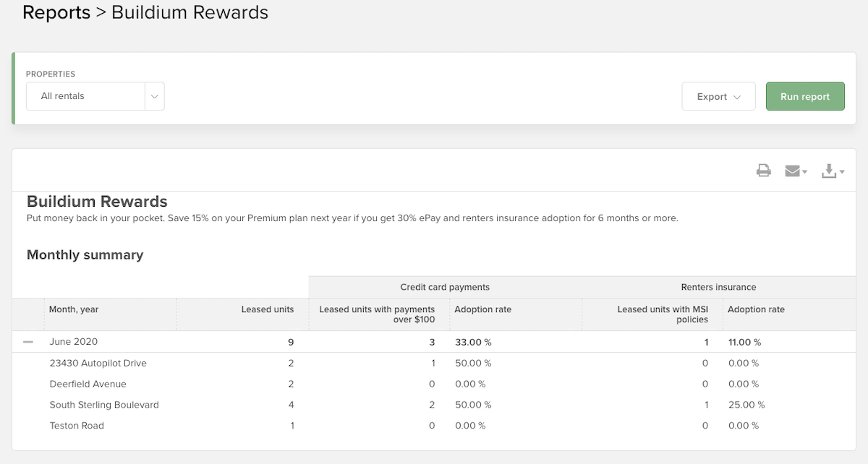The height and width of the screenshot is (464, 868).
Task: Select the Teston Road row
Action: coord(77,426)
